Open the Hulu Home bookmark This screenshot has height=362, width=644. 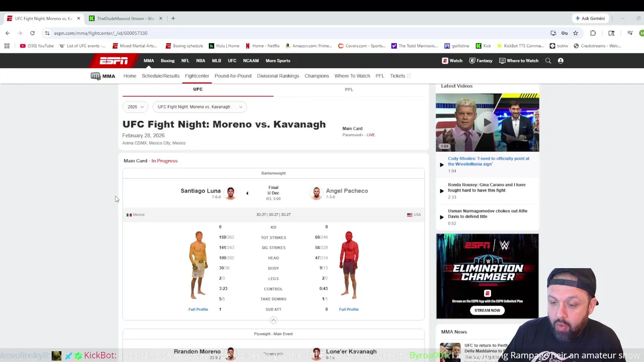pyautogui.click(x=224, y=46)
